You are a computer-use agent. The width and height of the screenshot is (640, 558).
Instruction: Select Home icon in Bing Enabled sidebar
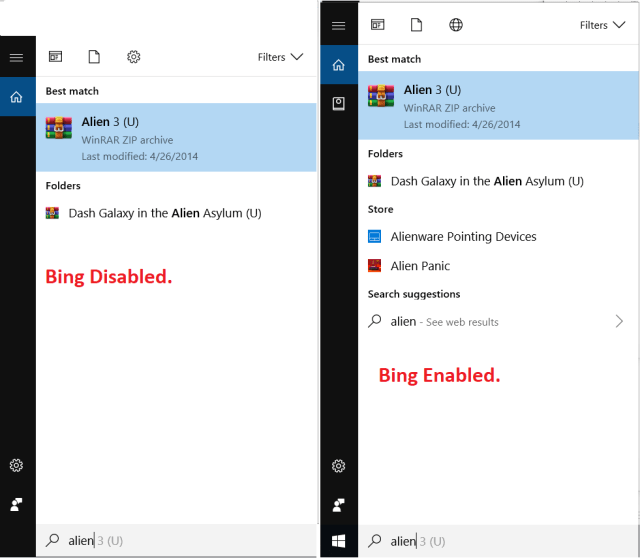338,64
